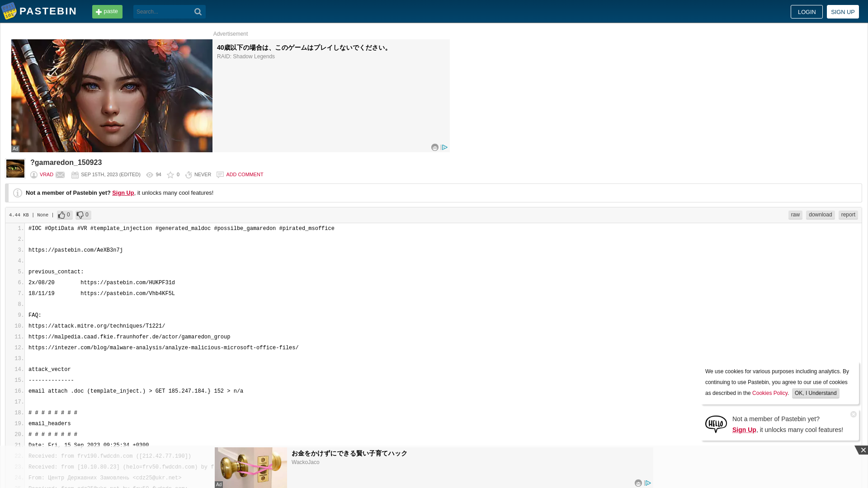Click the LOGIN button
The image size is (868, 488).
pos(807,12)
